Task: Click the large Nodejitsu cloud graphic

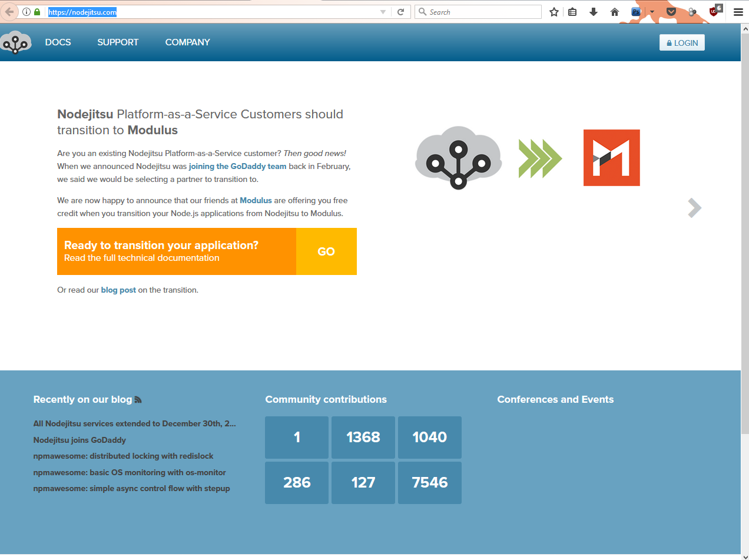Action: (x=459, y=157)
